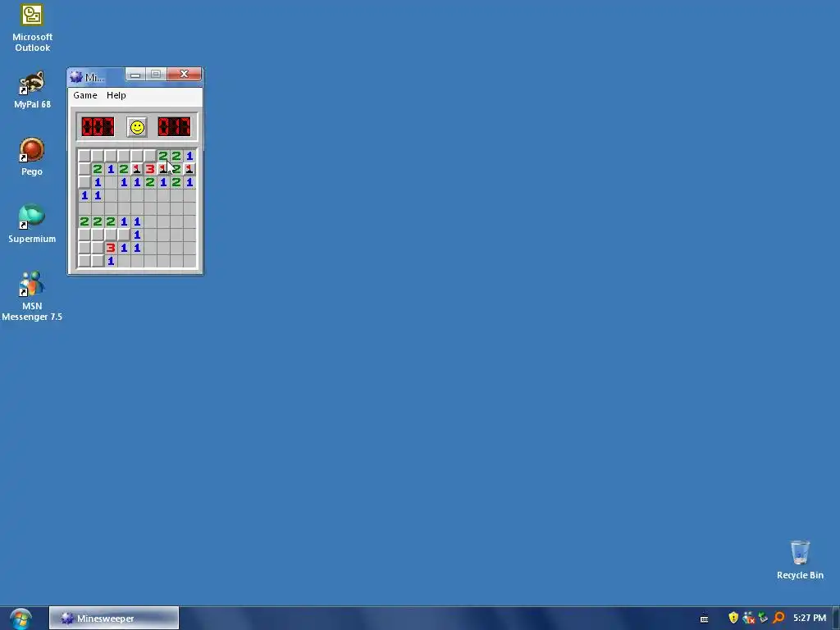Viewport: 840px width, 630px height.
Task: Click the lone blue 1 right of four covered tiles
Action: click(137, 235)
